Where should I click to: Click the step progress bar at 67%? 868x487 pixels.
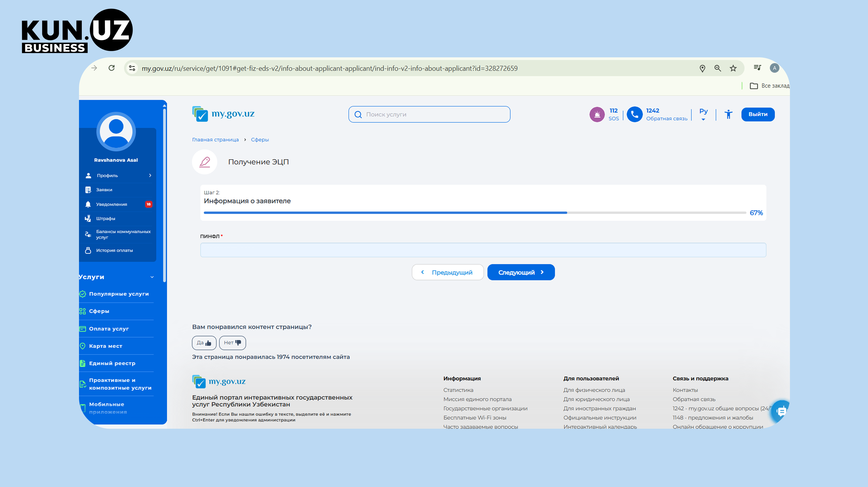(x=475, y=213)
